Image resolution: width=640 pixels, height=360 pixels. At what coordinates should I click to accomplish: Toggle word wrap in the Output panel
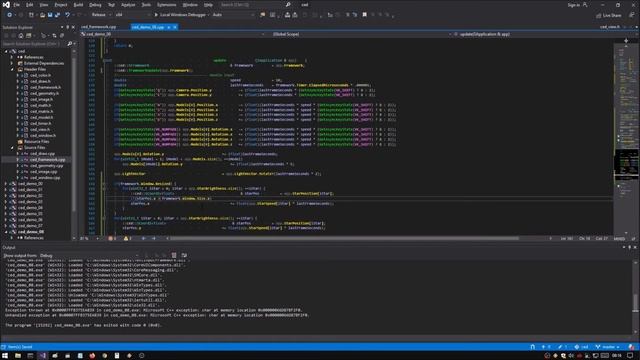coord(184,256)
